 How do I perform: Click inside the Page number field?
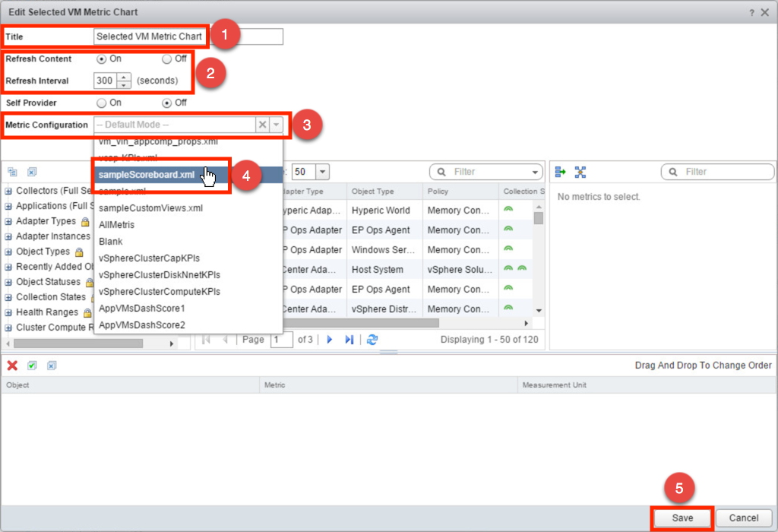coord(281,340)
